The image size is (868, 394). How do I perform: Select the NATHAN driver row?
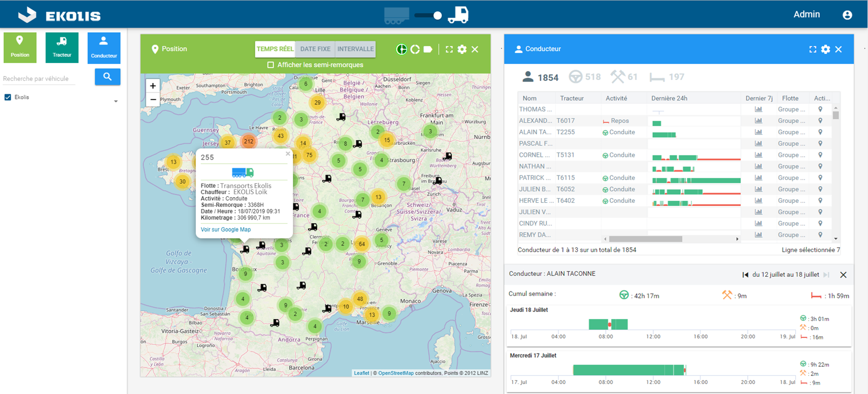[x=675, y=167]
